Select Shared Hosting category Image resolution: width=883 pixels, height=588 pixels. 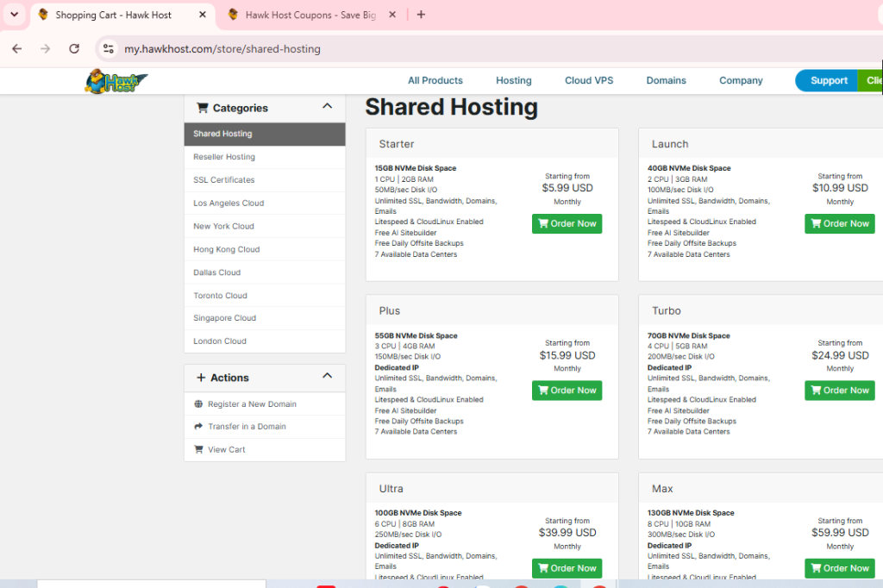(x=265, y=134)
